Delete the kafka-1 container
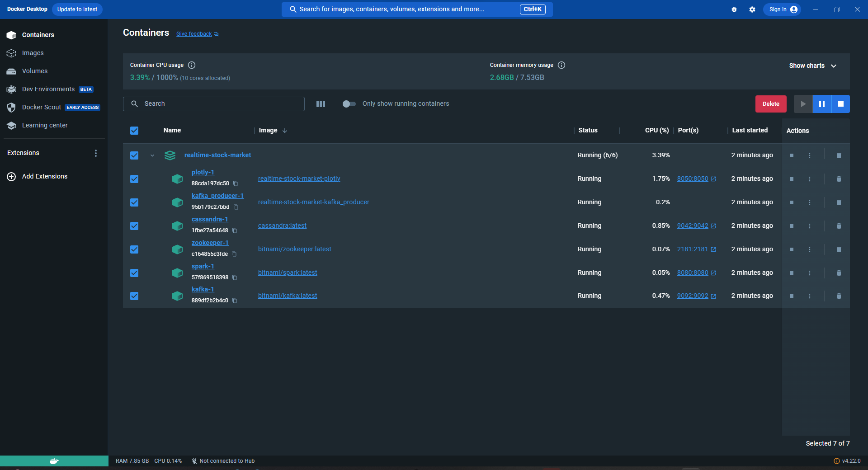The width and height of the screenshot is (868, 470). coord(839,296)
